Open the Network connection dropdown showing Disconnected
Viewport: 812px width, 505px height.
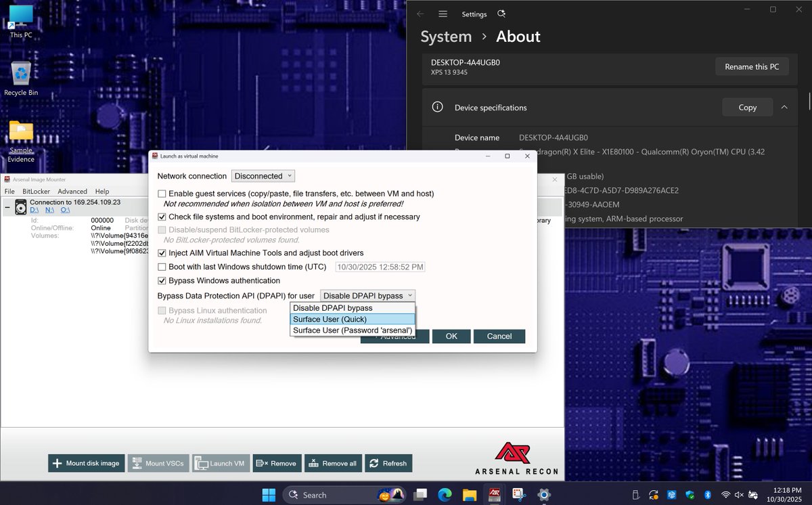coord(263,176)
